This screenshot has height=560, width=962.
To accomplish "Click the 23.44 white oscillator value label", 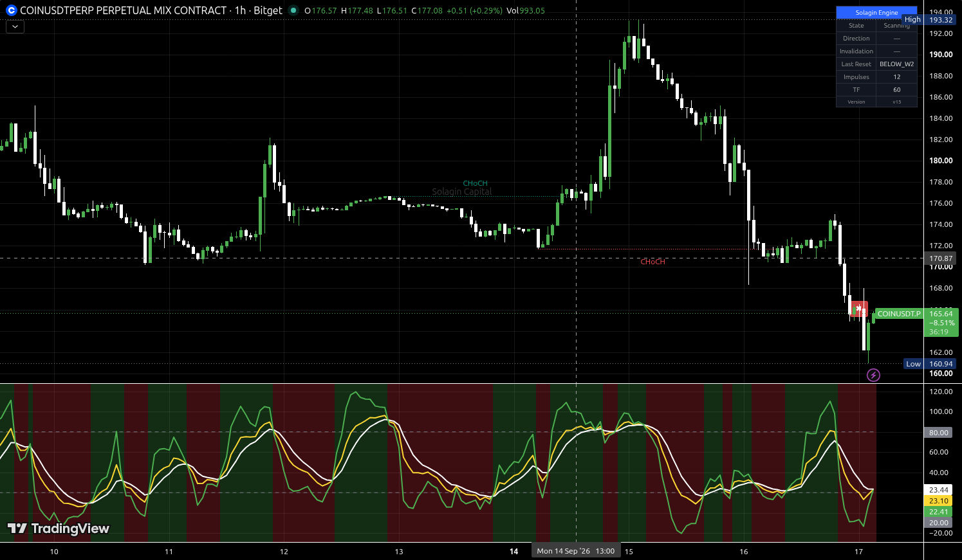I will 938,490.
